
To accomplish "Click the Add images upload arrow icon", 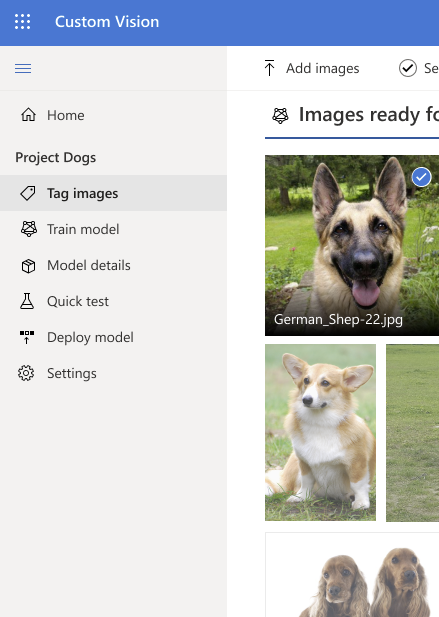I will (x=269, y=68).
